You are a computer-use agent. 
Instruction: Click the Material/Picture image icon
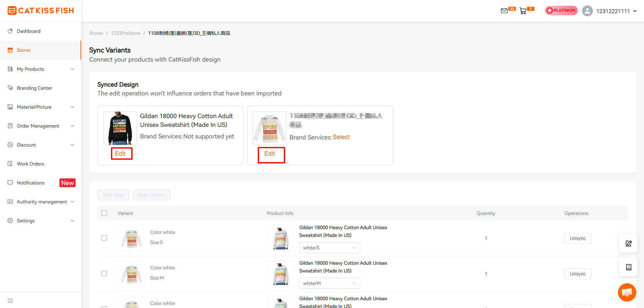click(10, 107)
